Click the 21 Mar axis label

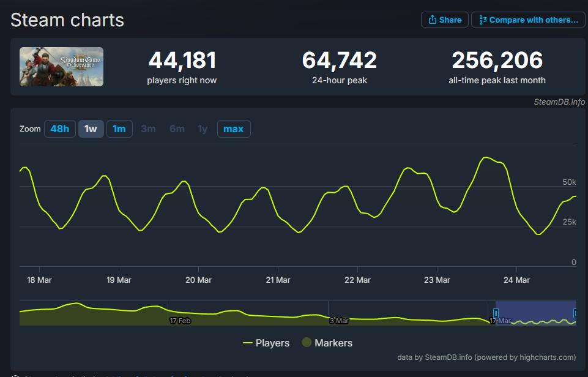pyautogui.click(x=278, y=280)
